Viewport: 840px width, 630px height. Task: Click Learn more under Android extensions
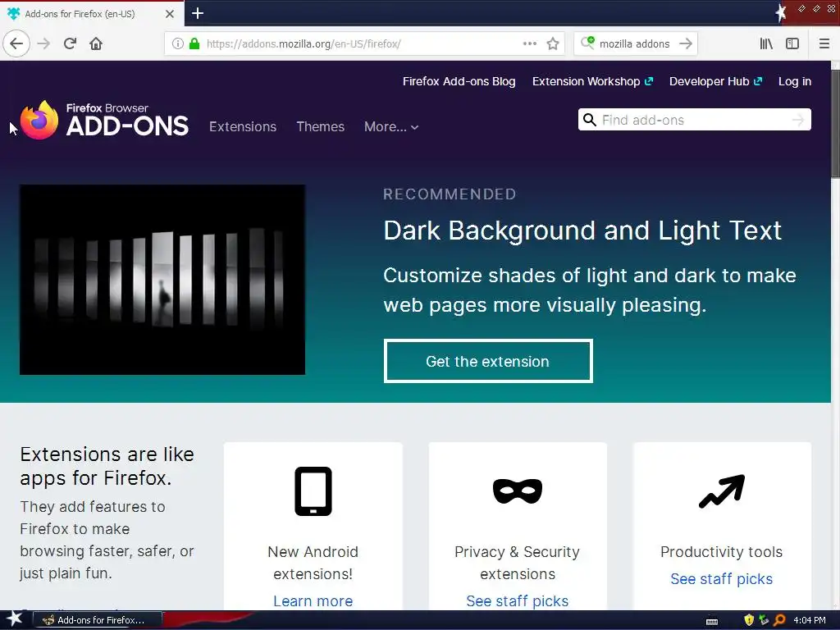tap(313, 601)
